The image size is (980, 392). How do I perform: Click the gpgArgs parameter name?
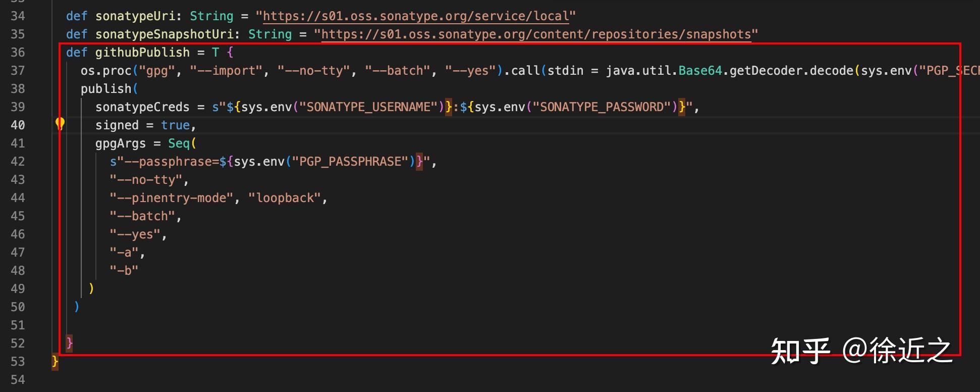pos(120,143)
